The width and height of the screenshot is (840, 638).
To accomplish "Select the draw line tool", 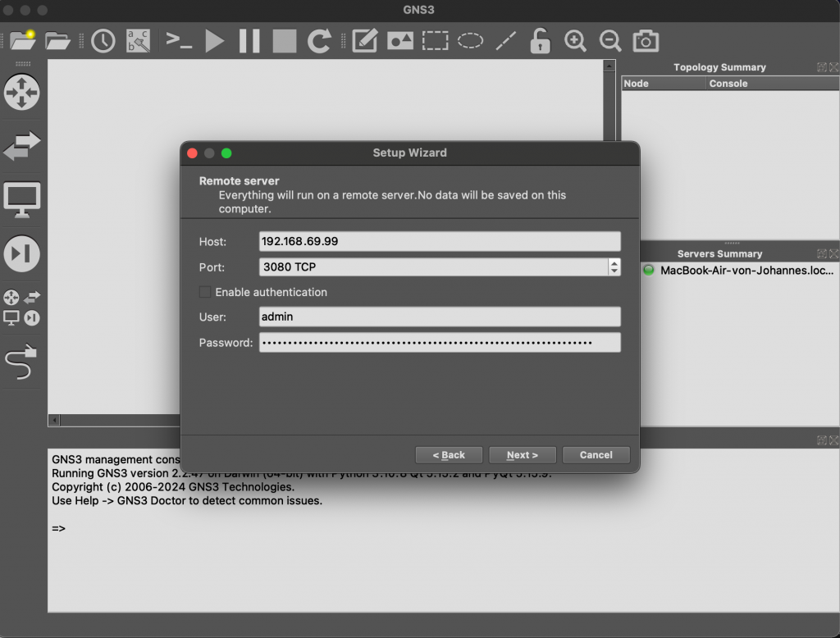I will [x=505, y=41].
